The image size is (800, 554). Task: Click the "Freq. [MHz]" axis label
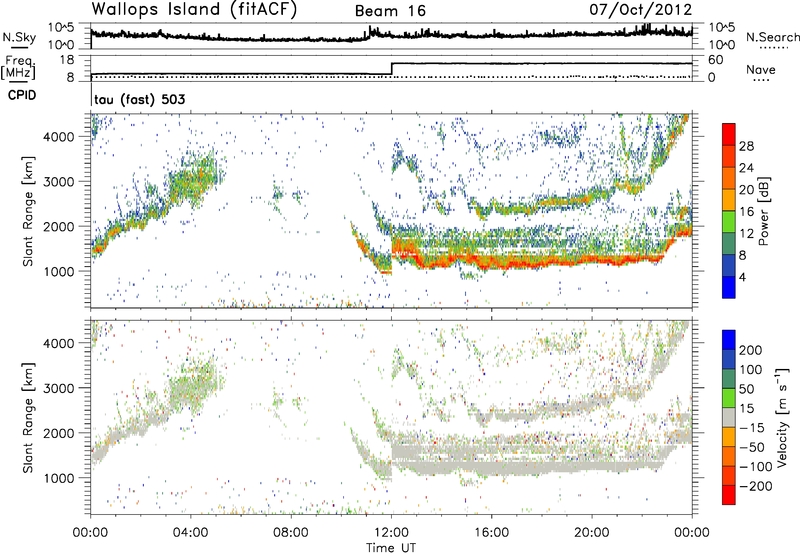[x=18, y=67]
